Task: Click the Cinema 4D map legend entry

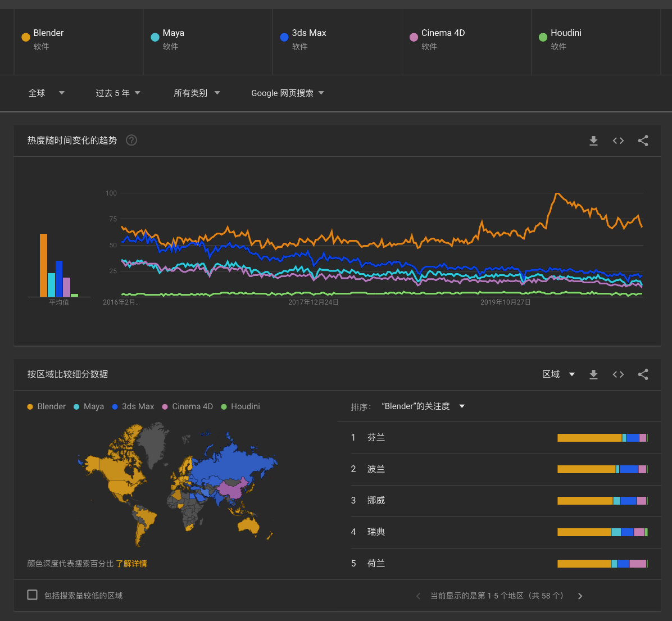Action: tap(187, 406)
